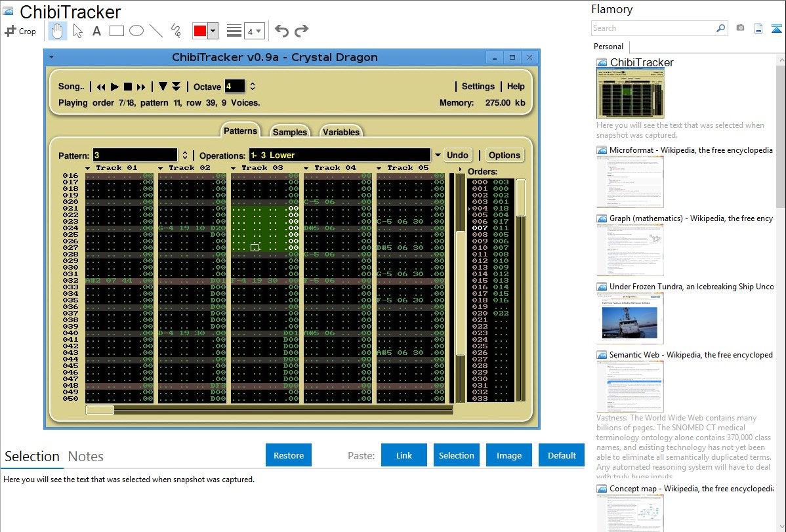Start song playback

(115, 87)
